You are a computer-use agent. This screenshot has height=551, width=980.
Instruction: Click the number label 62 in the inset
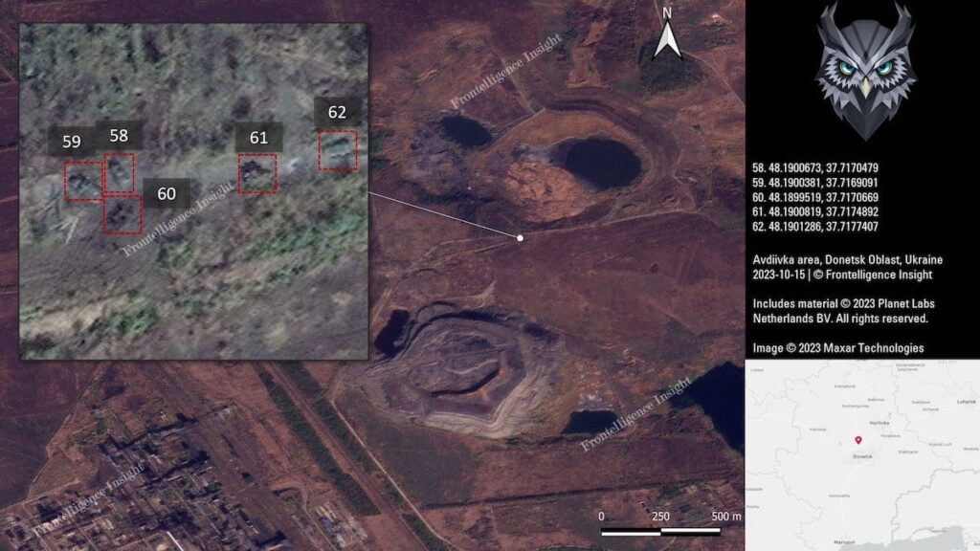tap(337, 111)
